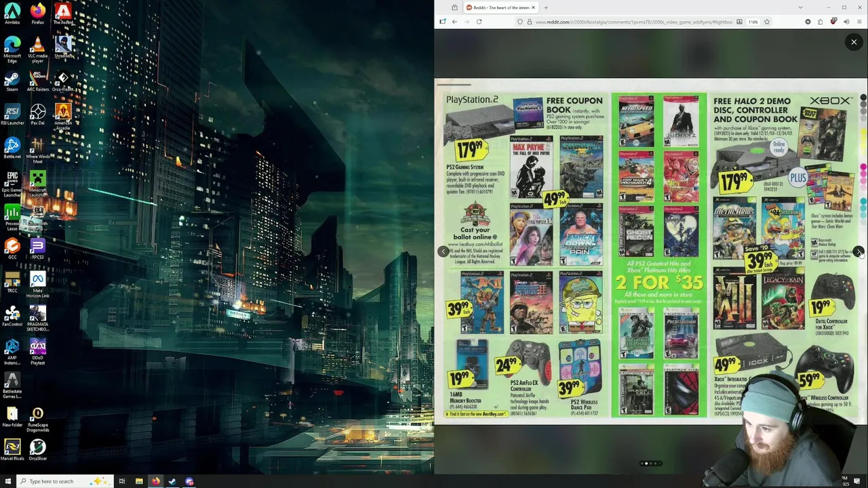Viewport: 868px width, 488px height.
Task: Open Task View in the taskbar
Action: coord(122,481)
